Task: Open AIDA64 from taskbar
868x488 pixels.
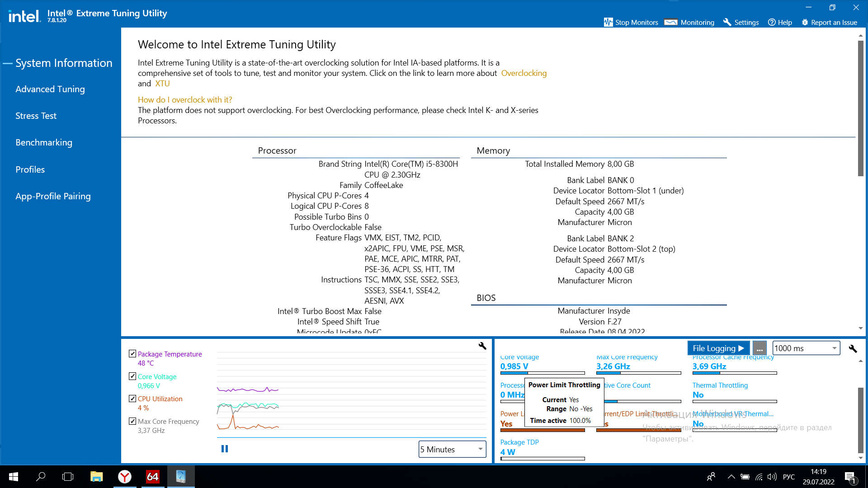Action: [x=153, y=477]
